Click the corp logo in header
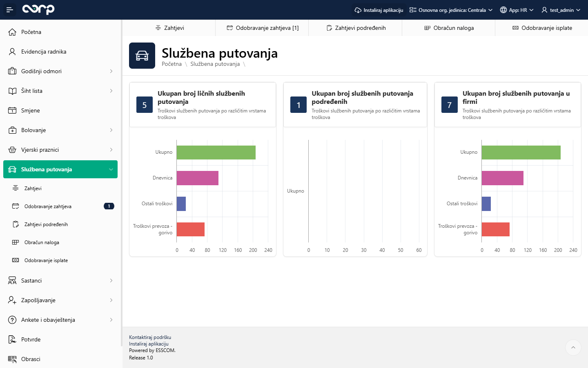The height and width of the screenshot is (368, 588). (38, 9)
